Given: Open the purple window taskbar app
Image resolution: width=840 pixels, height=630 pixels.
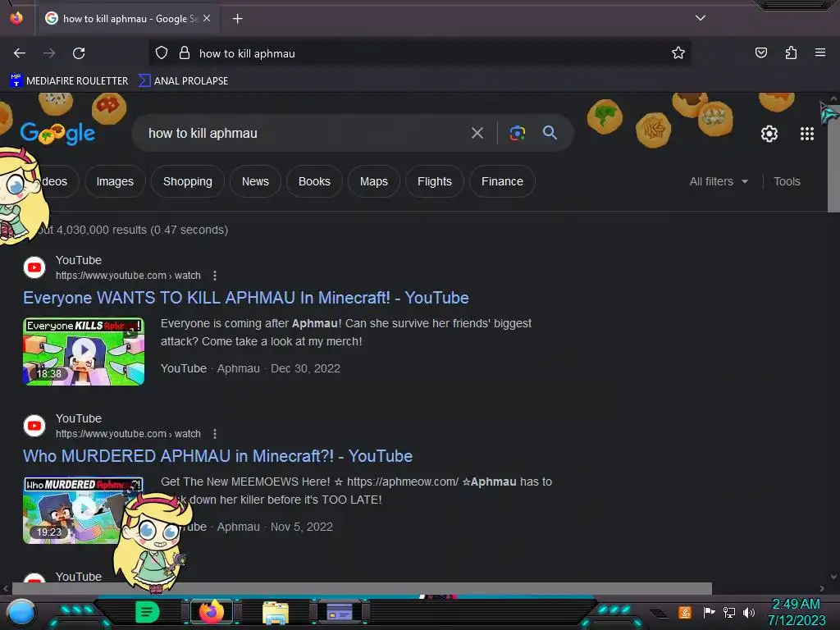Looking at the screenshot, I should coord(340,612).
